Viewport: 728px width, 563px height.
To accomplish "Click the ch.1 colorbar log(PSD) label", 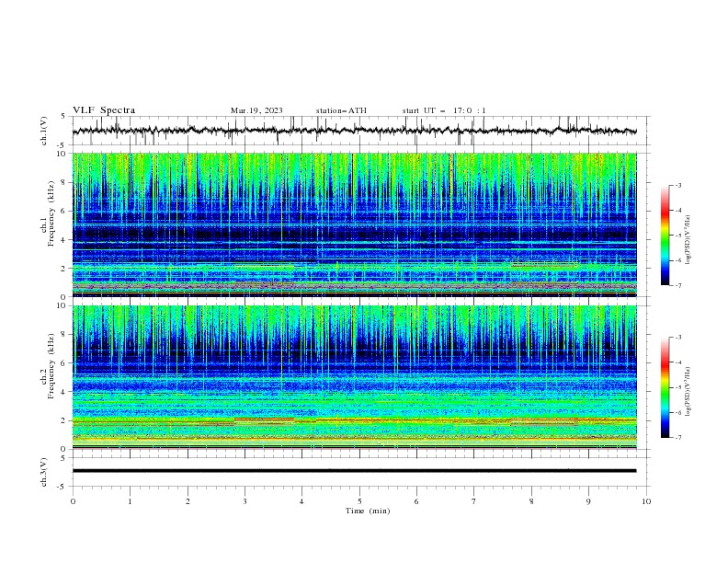I will [x=688, y=240].
